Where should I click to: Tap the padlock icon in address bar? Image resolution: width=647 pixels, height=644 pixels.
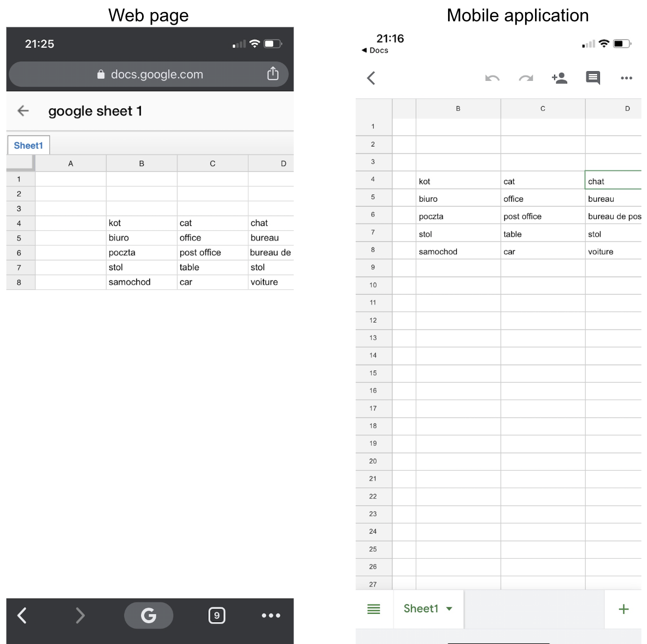tap(101, 74)
